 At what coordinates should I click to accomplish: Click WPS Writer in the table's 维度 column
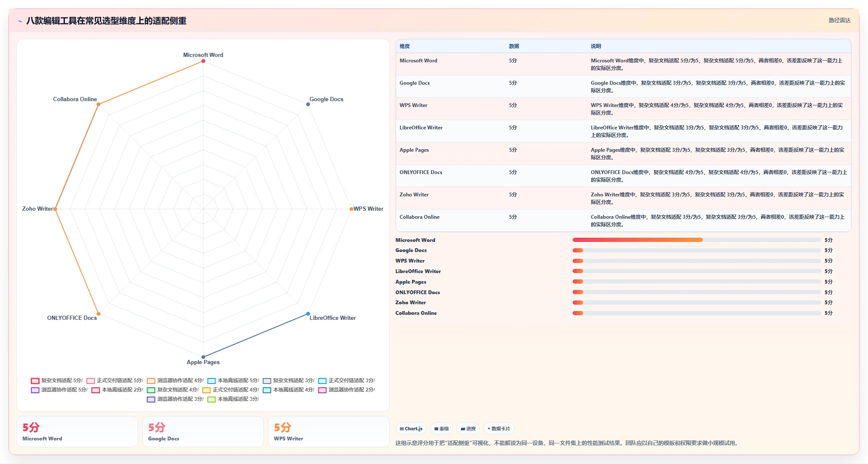click(x=413, y=105)
